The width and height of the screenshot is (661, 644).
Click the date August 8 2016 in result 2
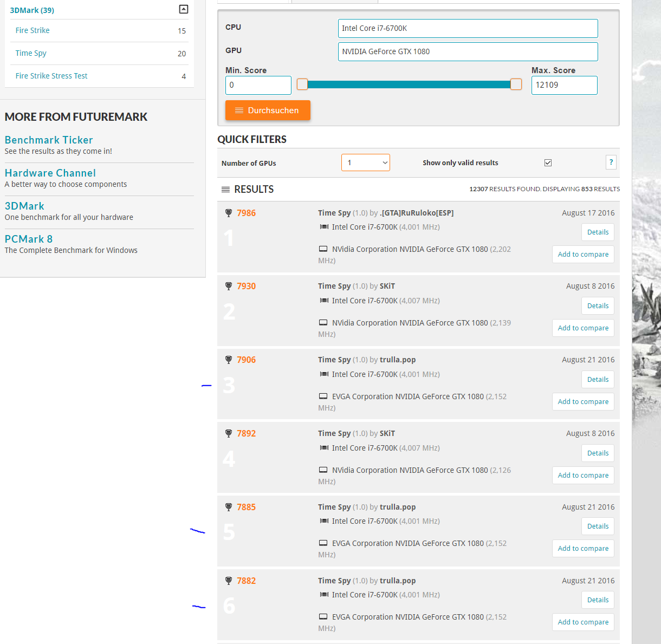pos(590,286)
